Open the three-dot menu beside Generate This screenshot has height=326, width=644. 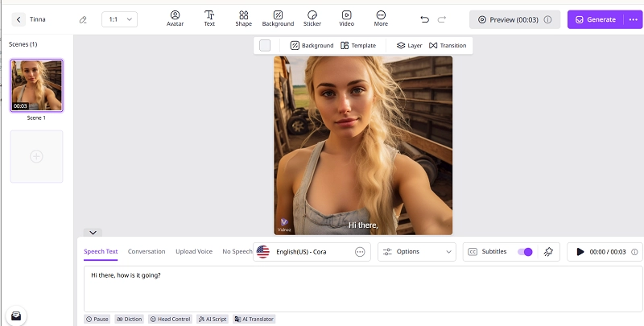[634, 19]
